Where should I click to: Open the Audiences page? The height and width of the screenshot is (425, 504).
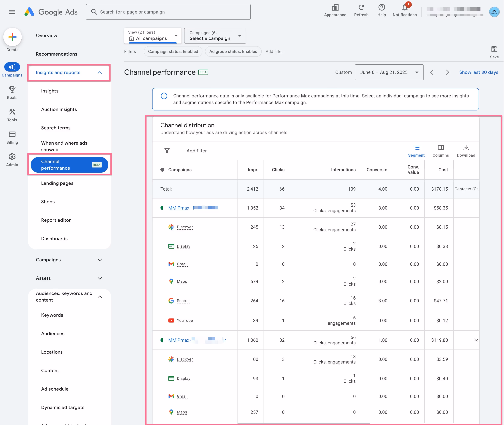[x=53, y=334]
